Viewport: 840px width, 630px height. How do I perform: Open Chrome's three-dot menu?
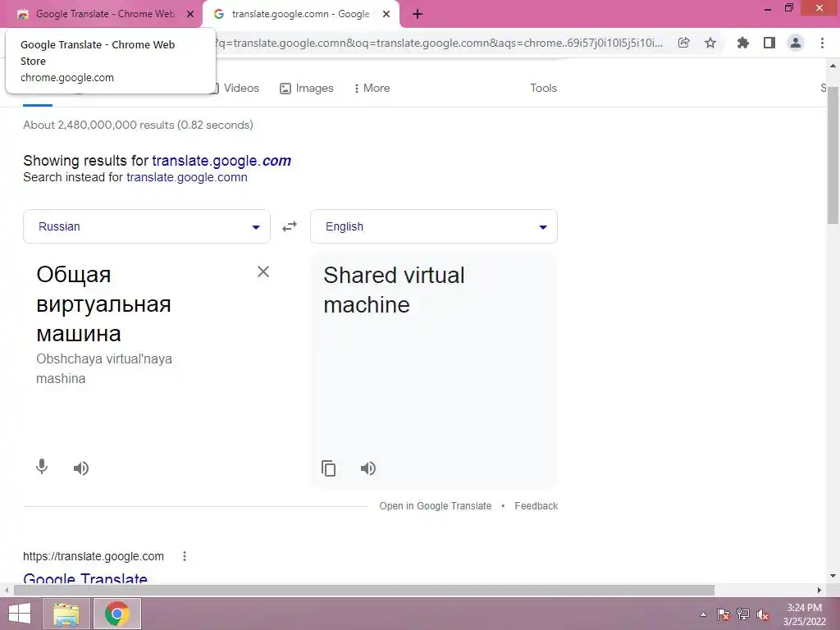822,43
